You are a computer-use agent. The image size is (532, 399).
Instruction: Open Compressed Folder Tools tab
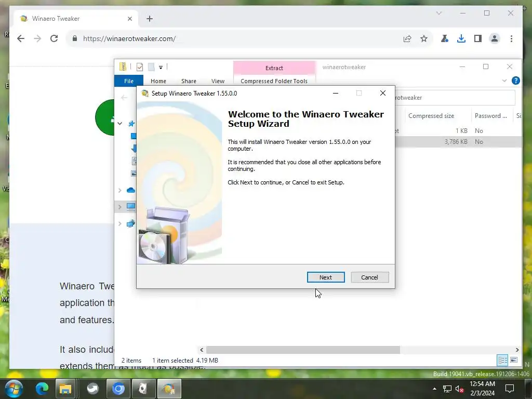[274, 81]
